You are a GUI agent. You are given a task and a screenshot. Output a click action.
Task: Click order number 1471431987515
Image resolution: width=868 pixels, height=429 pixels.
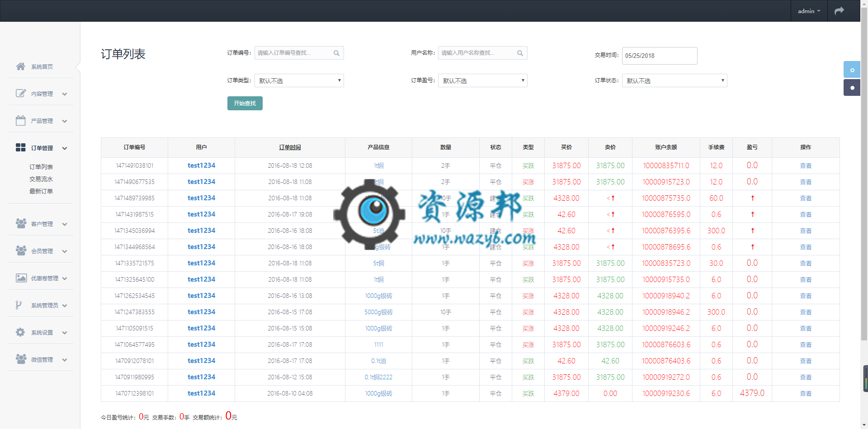tap(134, 214)
